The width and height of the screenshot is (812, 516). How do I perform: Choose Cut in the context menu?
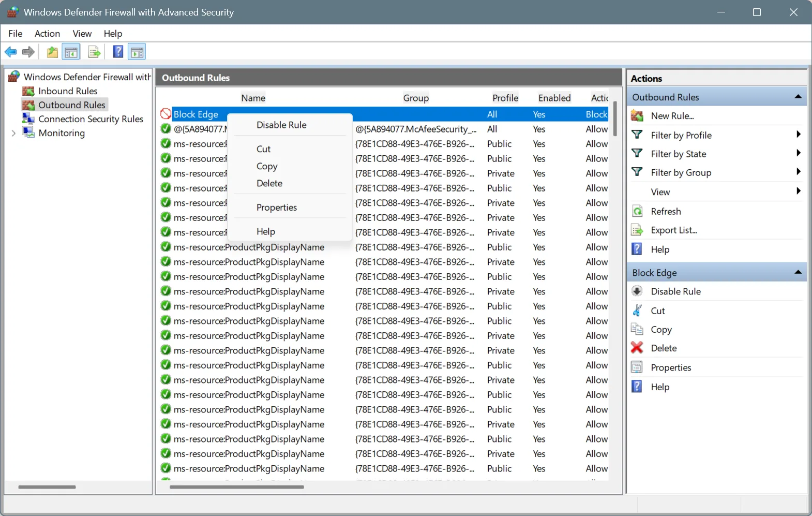pos(290,149)
